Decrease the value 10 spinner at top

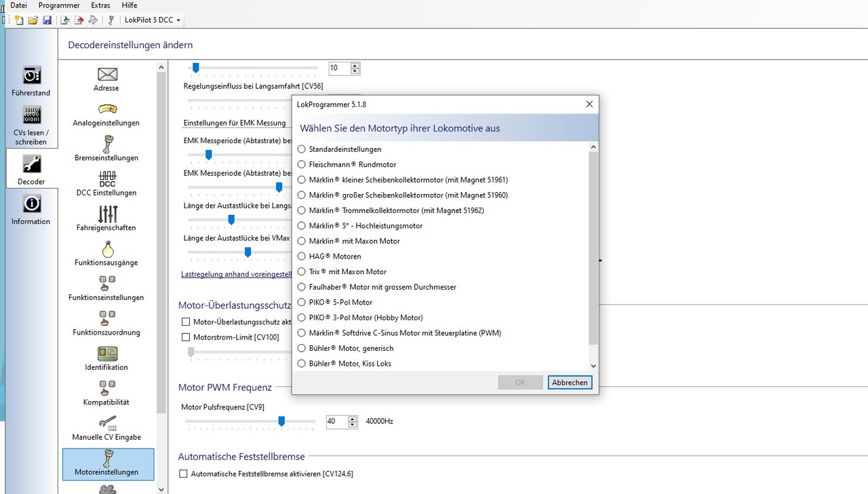(x=355, y=71)
